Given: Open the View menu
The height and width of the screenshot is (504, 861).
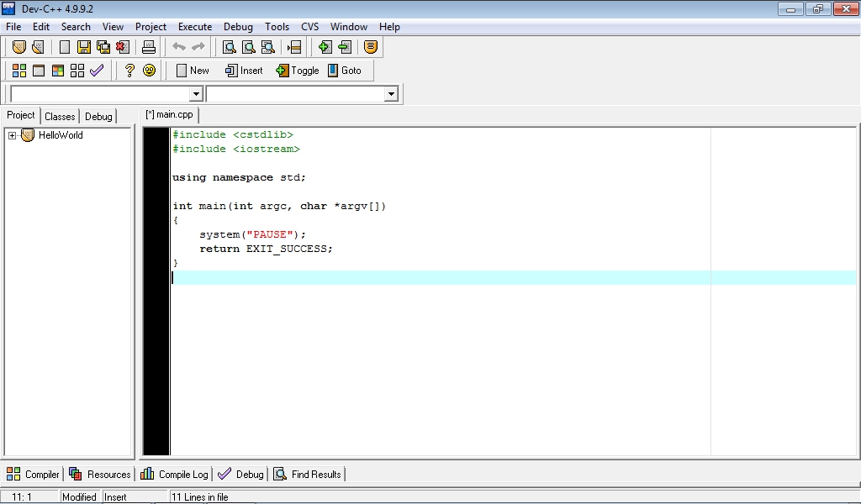Looking at the screenshot, I should point(114,27).
